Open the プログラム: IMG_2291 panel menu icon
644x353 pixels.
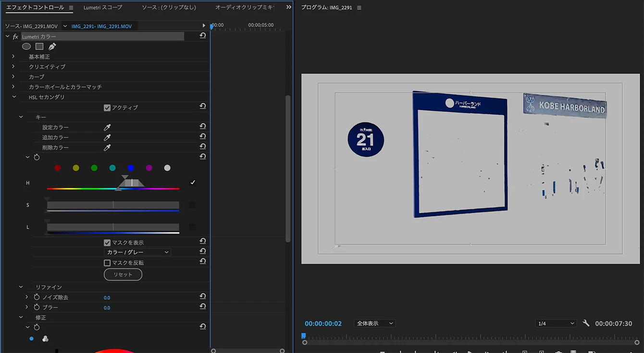click(x=359, y=8)
